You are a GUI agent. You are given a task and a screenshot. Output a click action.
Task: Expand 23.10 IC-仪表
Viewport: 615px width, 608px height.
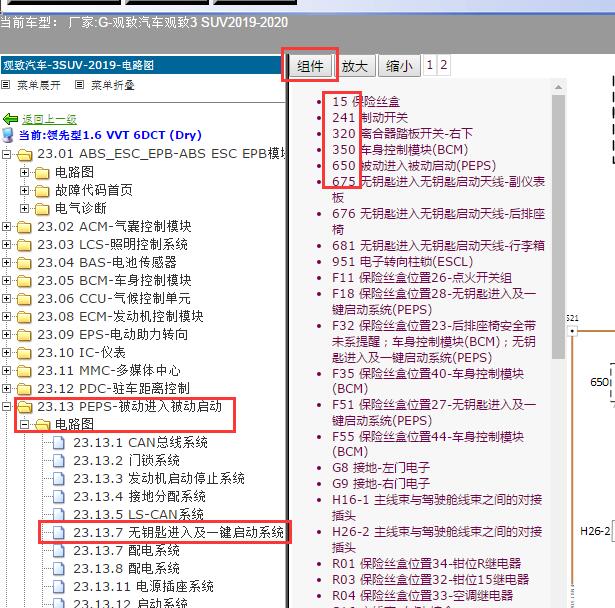pos(6,353)
